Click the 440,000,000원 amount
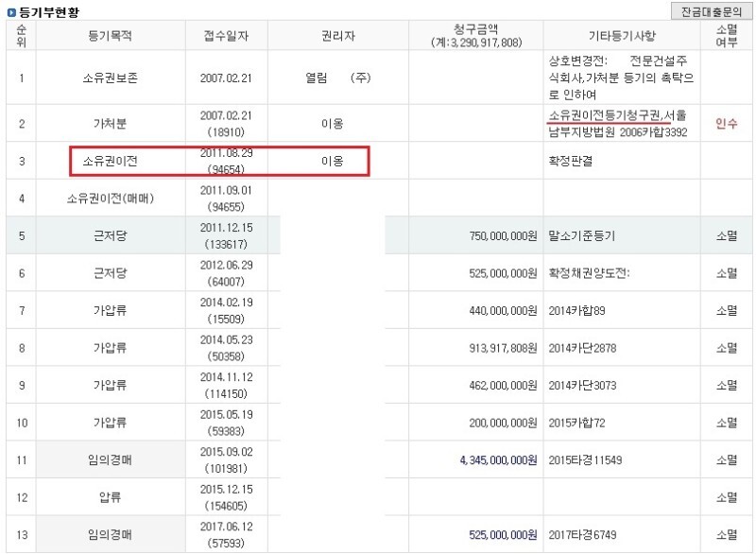The height and width of the screenshot is (554, 756). click(x=503, y=310)
